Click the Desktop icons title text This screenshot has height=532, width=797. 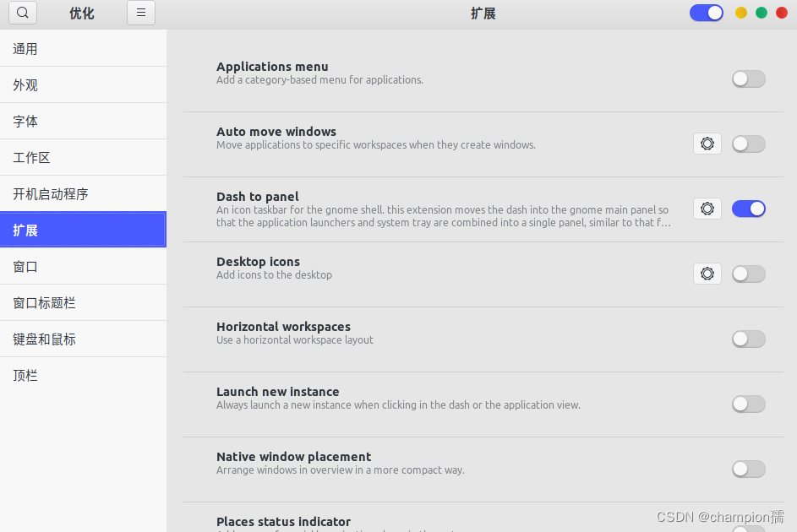(259, 262)
